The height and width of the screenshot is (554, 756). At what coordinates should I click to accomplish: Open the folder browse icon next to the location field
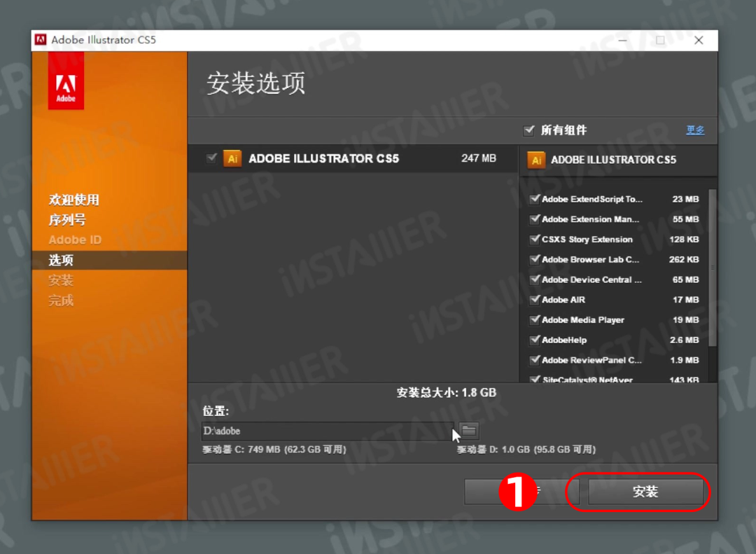coord(468,431)
